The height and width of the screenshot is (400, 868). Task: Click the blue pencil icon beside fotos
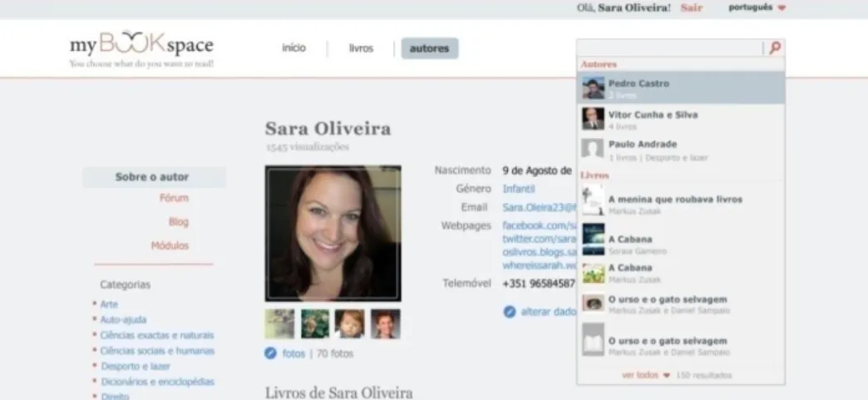[x=270, y=353]
